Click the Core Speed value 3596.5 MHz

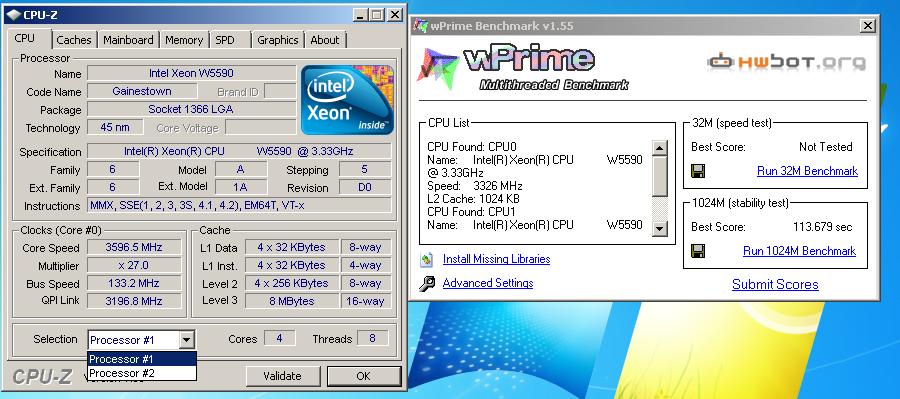point(134,247)
